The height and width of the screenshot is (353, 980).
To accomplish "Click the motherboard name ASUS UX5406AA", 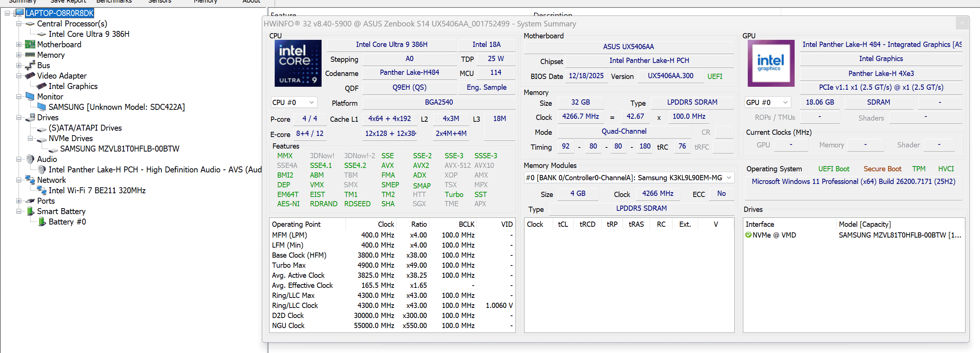I will [629, 47].
